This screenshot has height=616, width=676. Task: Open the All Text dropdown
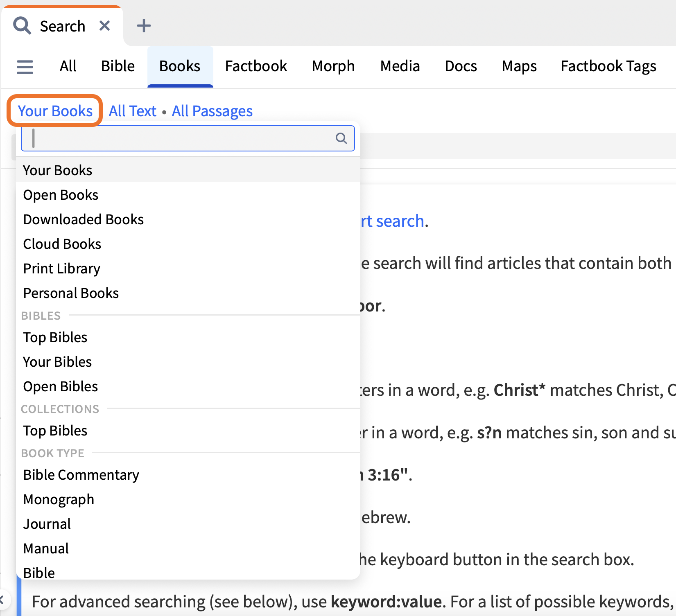(133, 111)
